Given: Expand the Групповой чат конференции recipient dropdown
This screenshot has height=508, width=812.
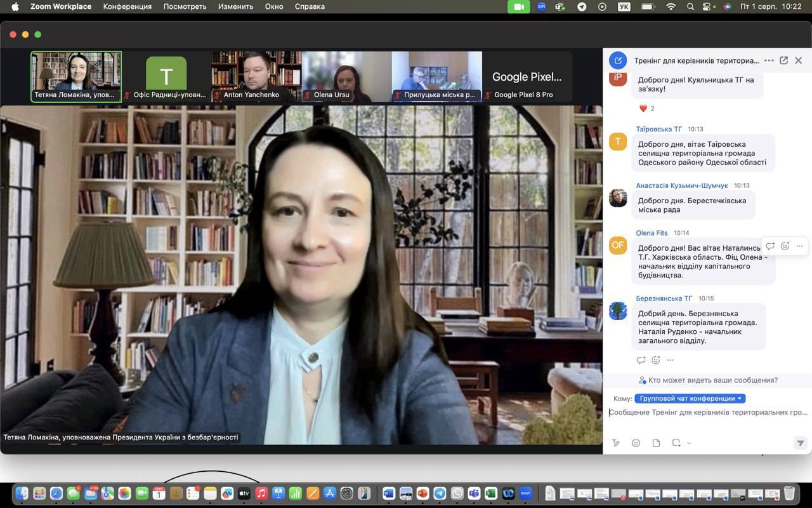Looking at the screenshot, I should click(690, 399).
